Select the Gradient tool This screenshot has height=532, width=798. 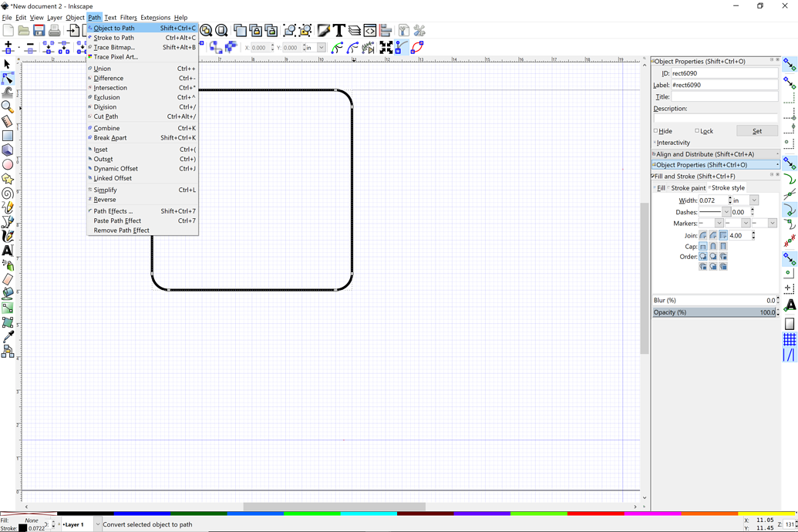click(x=7, y=308)
